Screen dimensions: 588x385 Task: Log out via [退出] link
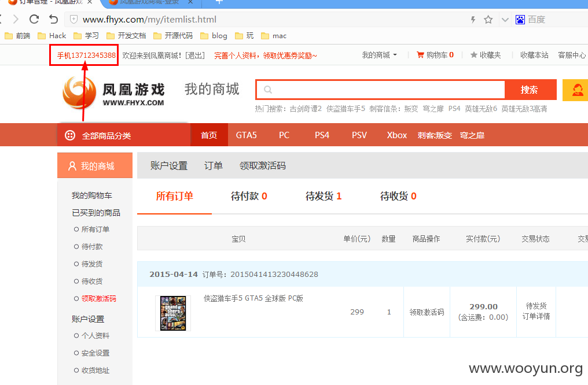click(x=195, y=55)
